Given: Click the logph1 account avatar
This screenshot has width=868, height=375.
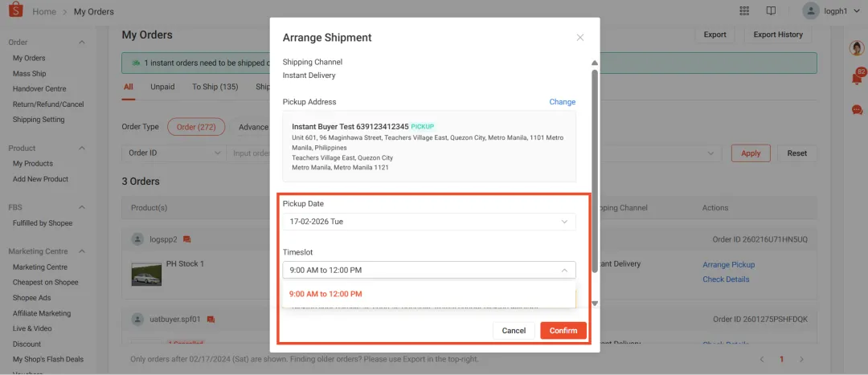Looking at the screenshot, I should 811,11.
